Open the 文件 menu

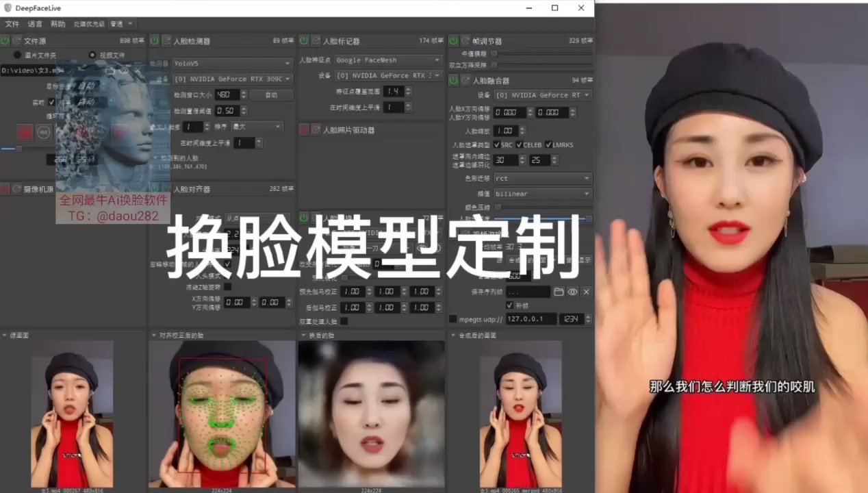(12, 24)
